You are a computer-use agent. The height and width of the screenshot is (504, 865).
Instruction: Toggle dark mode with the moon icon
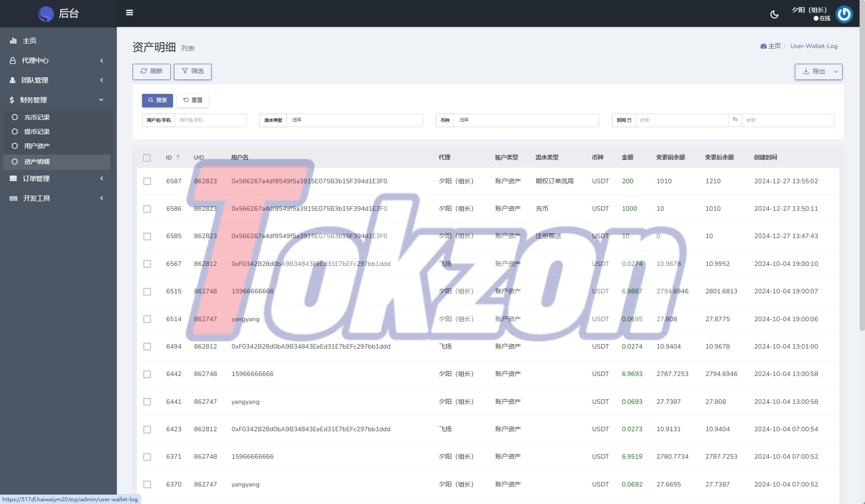coord(774,14)
